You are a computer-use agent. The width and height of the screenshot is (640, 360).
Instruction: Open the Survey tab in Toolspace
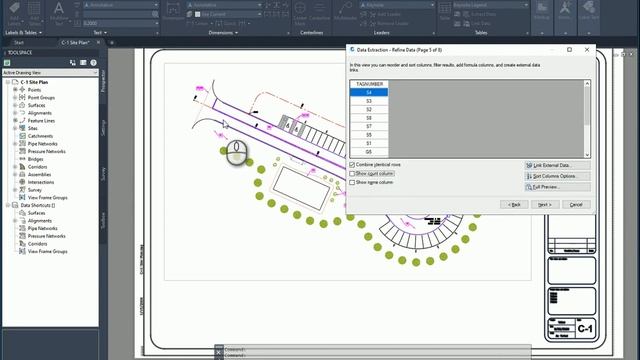click(103, 174)
